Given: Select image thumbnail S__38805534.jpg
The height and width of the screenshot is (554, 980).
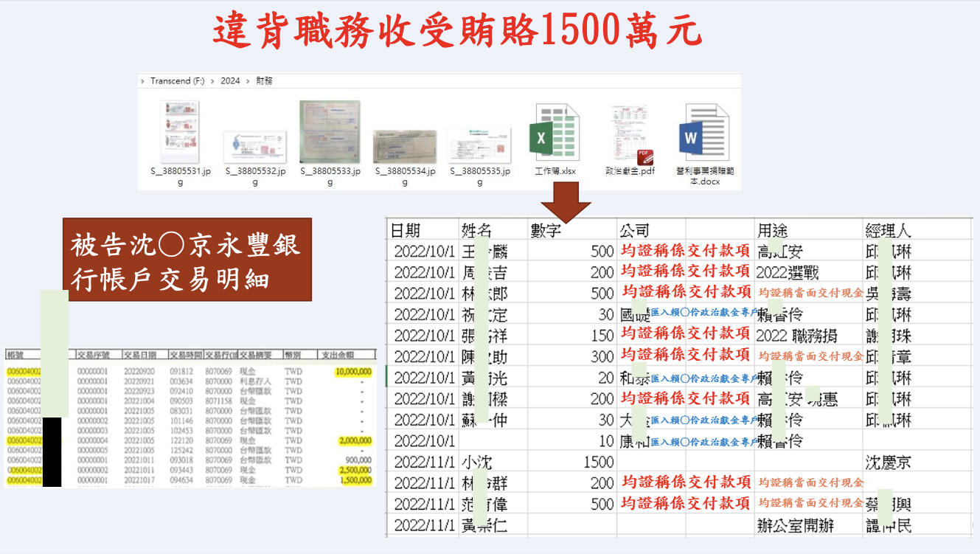Looking at the screenshot, I should click(x=404, y=146).
